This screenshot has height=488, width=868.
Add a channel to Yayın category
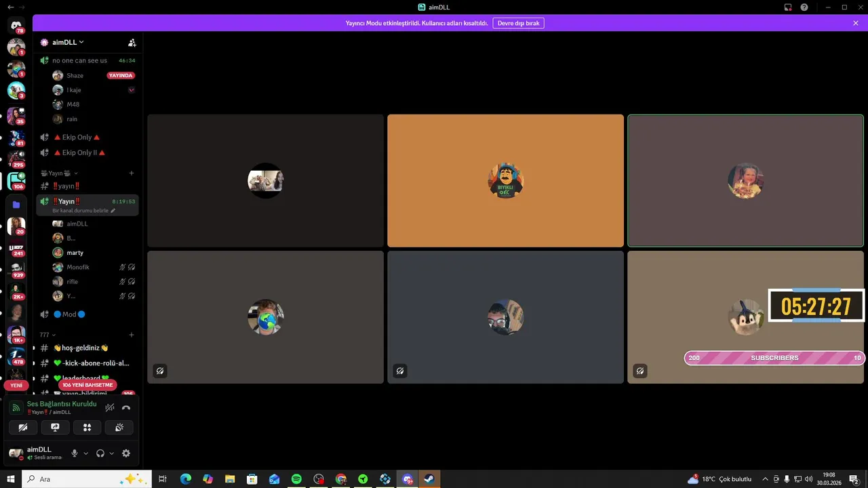tap(132, 173)
